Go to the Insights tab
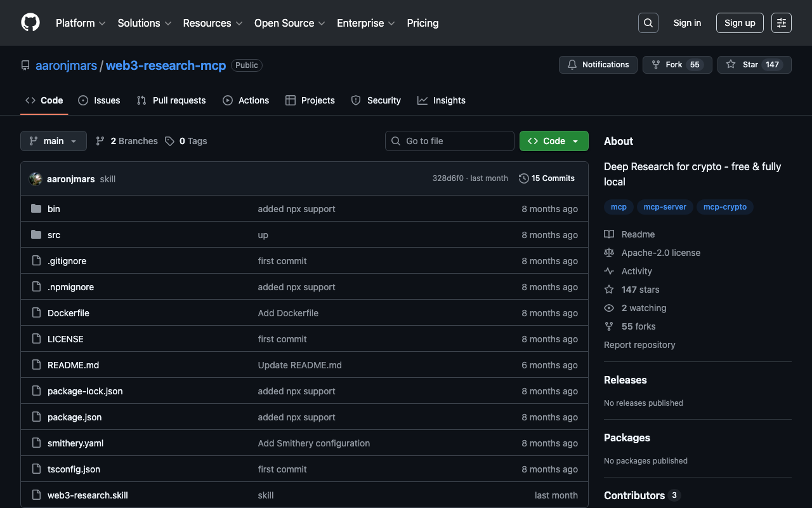The width and height of the screenshot is (812, 508). pyautogui.click(x=441, y=100)
